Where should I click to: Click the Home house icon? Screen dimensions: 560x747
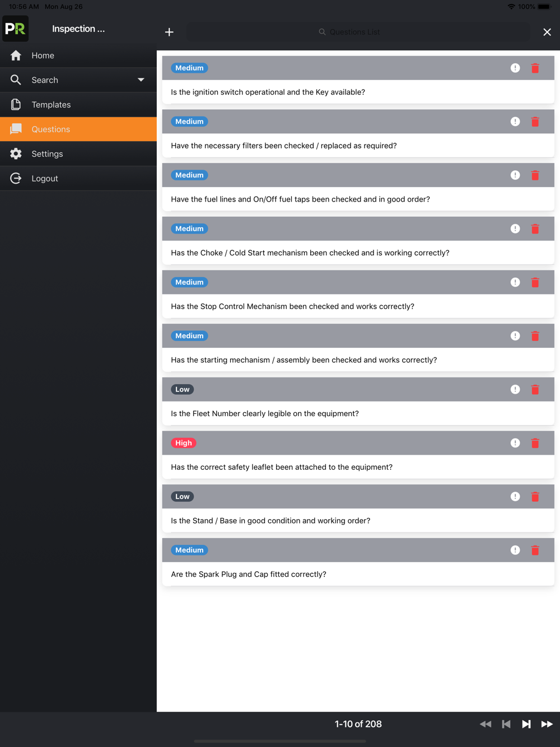(x=16, y=55)
